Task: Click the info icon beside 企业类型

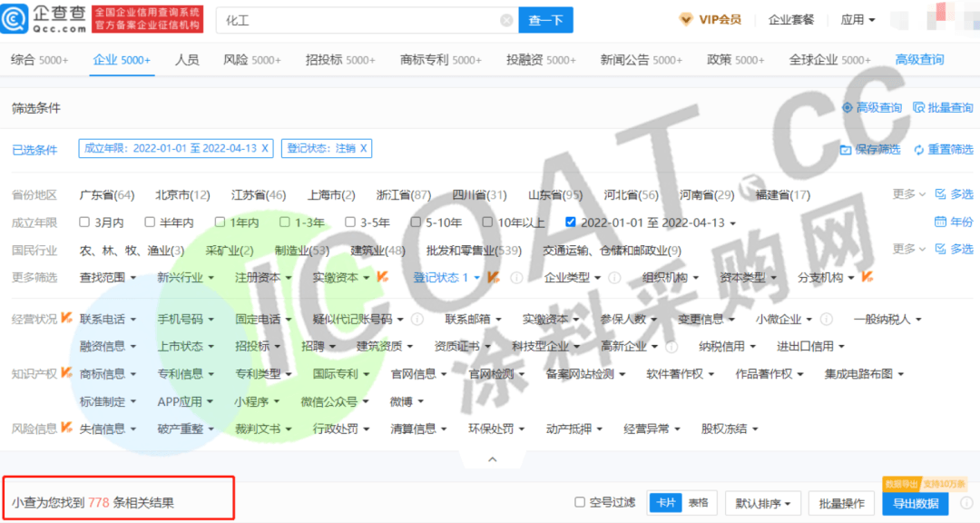Action: [x=614, y=278]
